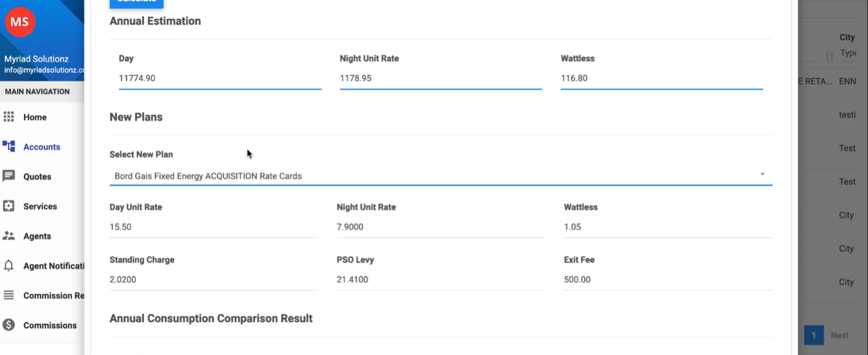Click the Exit Fee field
The image size is (868, 355).
click(x=668, y=279)
